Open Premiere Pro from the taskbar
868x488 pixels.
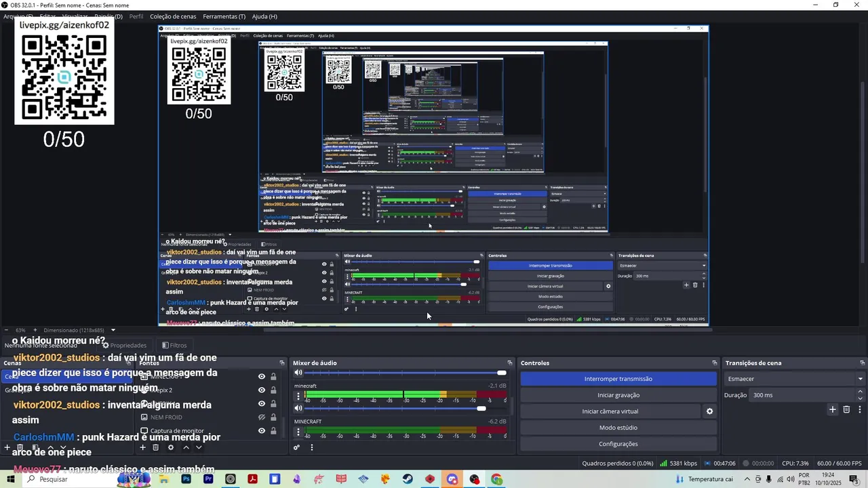coord(208,479)
